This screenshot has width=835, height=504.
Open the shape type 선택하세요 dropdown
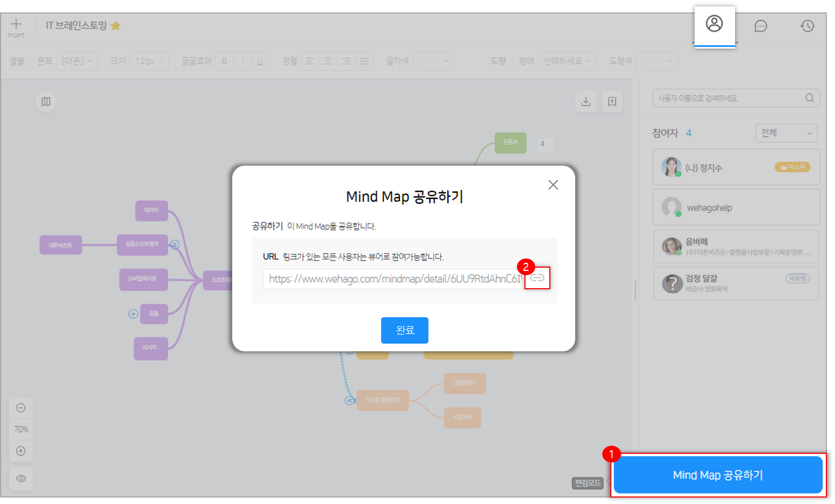pyautogui.click(x=567, y=61)
